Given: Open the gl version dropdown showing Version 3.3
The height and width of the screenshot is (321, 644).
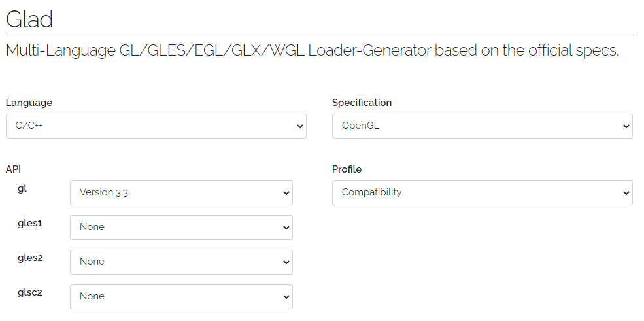Looking at the screenshot, I should [x=181, y=193].
